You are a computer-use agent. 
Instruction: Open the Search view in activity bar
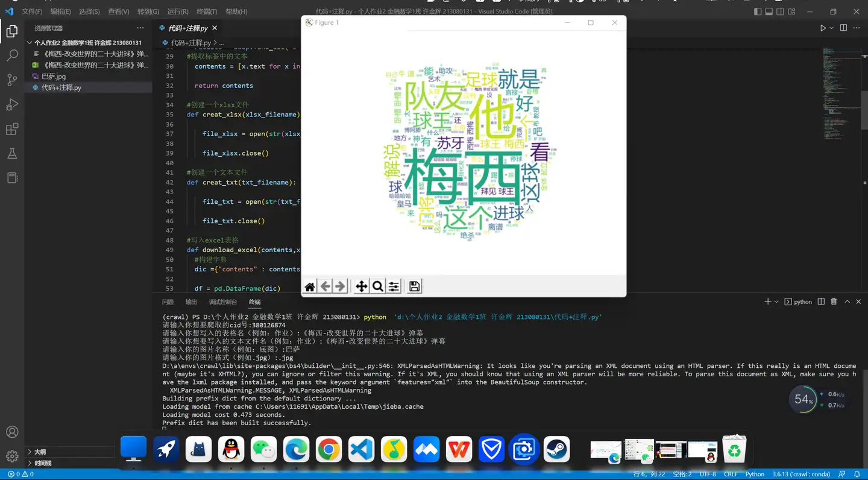tap(12, 55)
